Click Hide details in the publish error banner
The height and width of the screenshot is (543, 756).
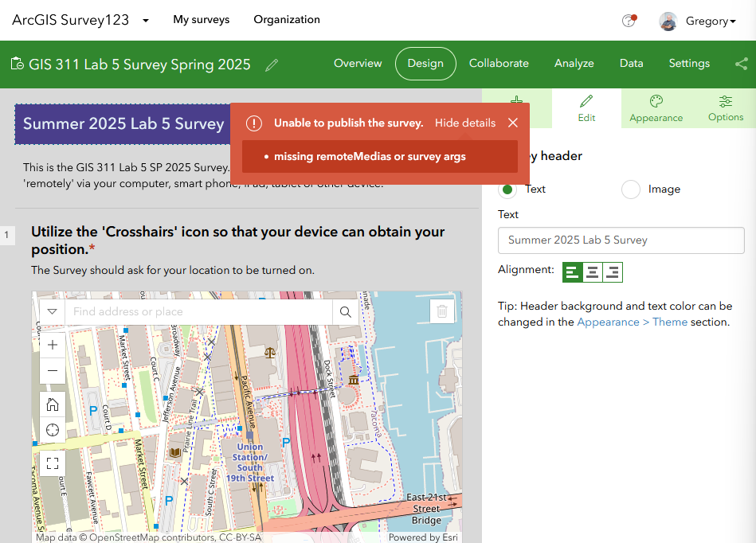tap(467, 123)
